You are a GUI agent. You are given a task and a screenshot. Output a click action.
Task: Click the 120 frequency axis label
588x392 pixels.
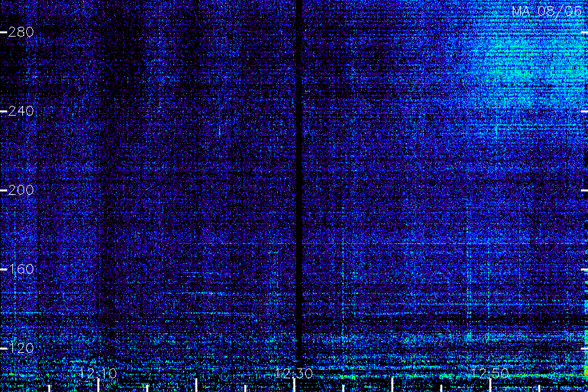pos(21,348)
